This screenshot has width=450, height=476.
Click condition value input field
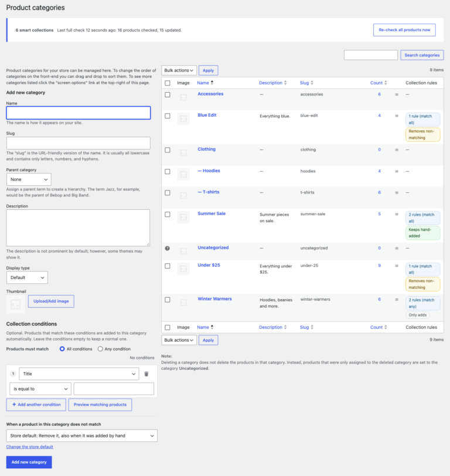(x=114, y=389)
